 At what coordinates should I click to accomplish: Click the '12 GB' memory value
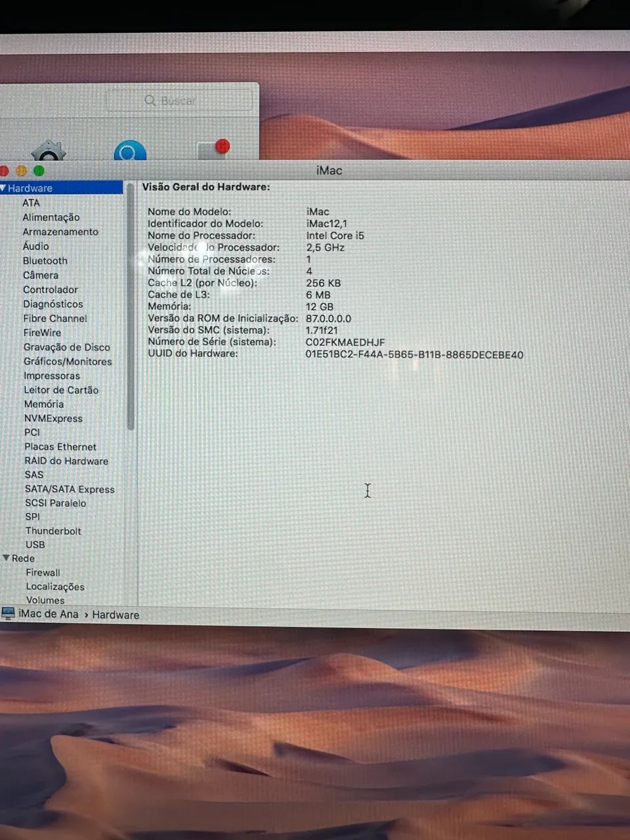pos(320,306)
